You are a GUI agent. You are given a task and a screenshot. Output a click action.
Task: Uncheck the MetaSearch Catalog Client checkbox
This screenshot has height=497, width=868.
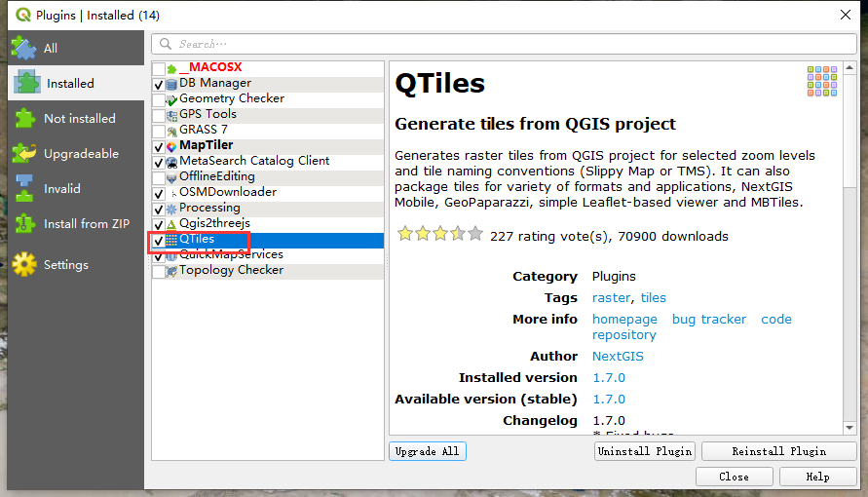click(159, 162)
